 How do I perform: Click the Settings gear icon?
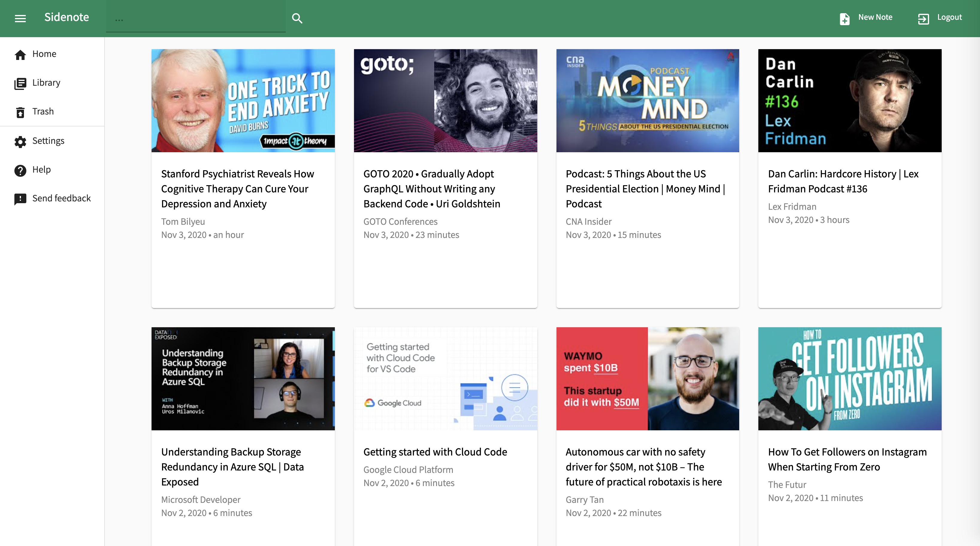pyautogui.click(x=20, y=142)
